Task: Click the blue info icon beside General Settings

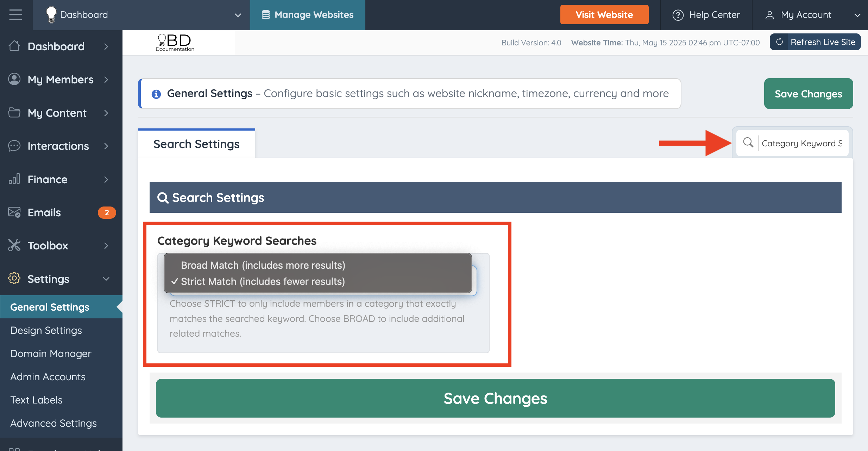Action: pyautogui.click(x=156, y=94)
